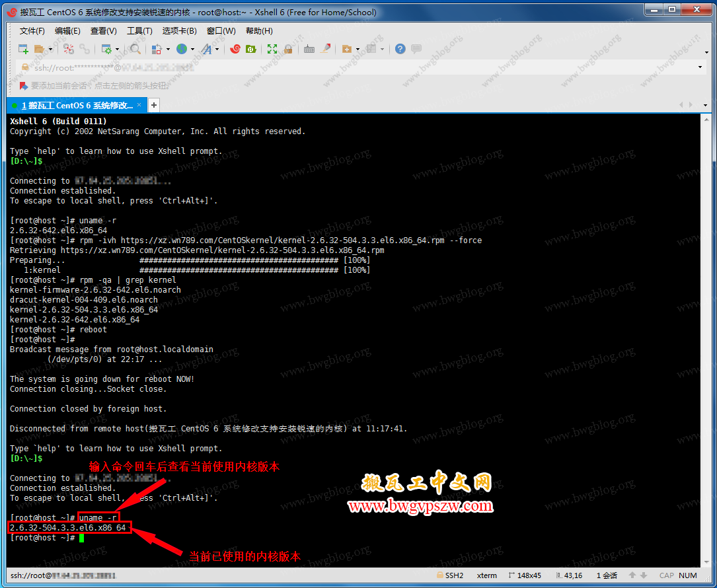
Task: Open the 查看(V) menu
Action: (103, 31)
